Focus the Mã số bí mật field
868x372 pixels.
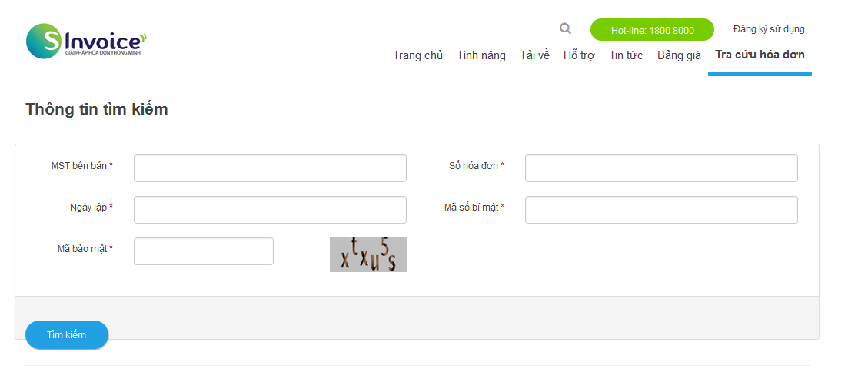661,210
